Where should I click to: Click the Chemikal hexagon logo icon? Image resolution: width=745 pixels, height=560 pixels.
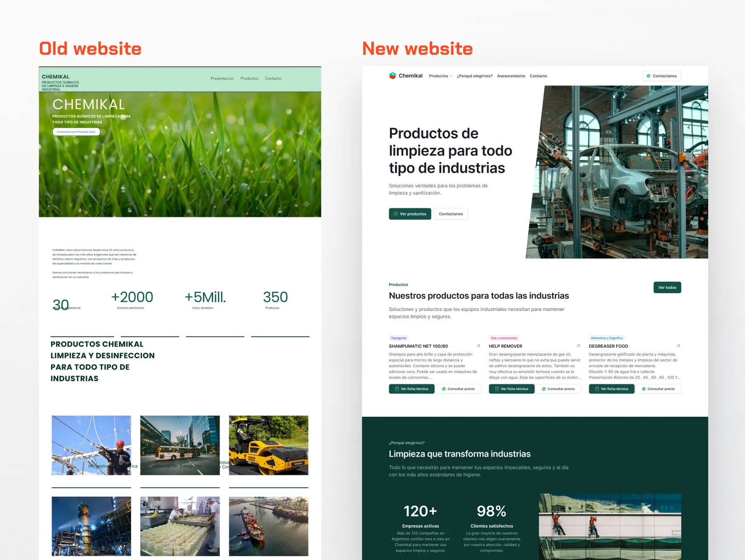(392, 76)
